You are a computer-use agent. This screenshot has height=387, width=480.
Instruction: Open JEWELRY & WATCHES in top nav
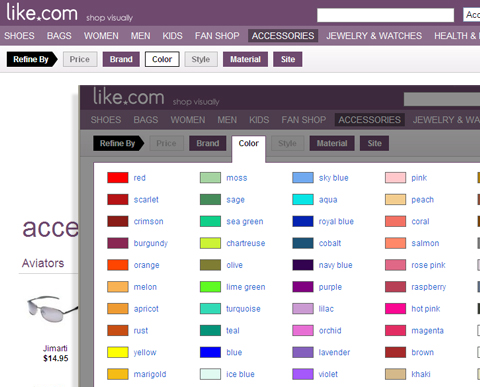[374, 36]
